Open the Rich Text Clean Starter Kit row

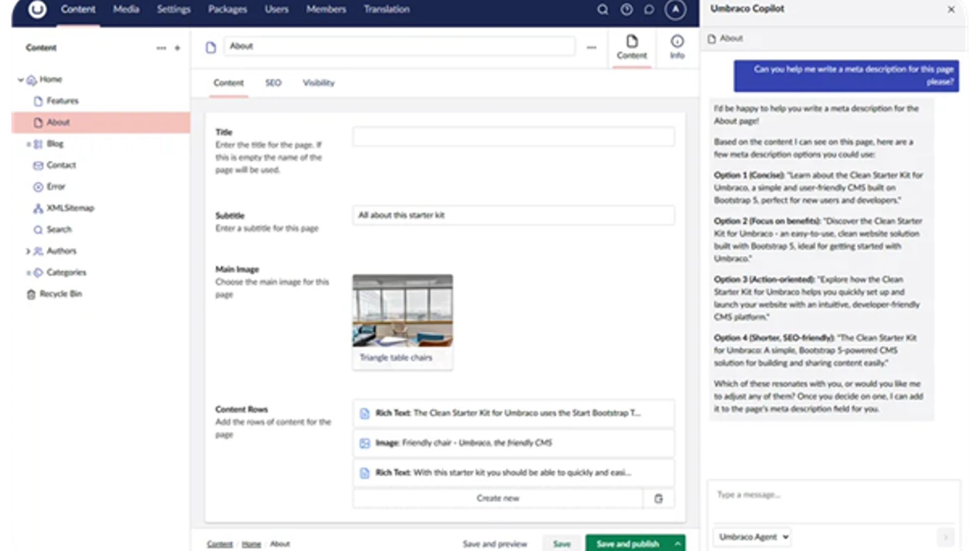tap(513, 413)
